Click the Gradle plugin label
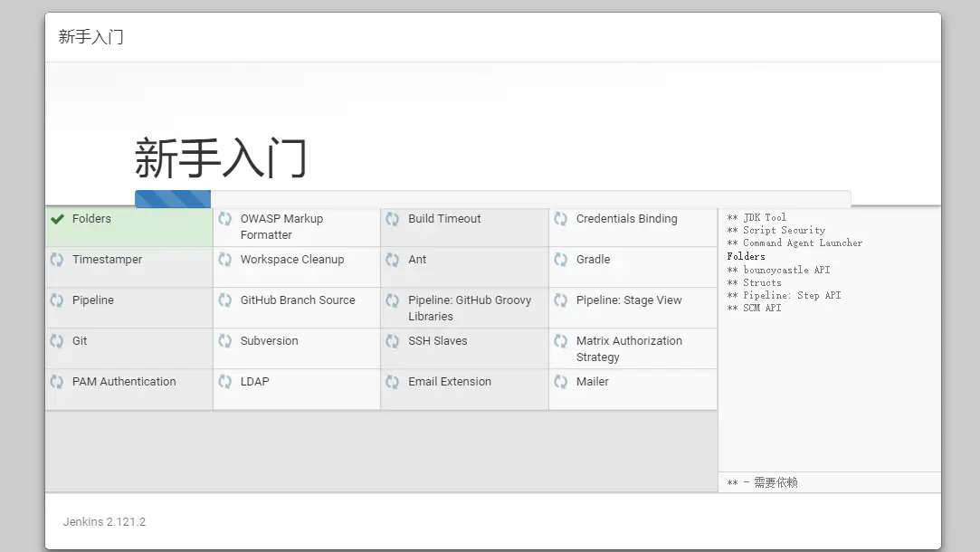Screen dimensions: 980x552 click(593, 260)
